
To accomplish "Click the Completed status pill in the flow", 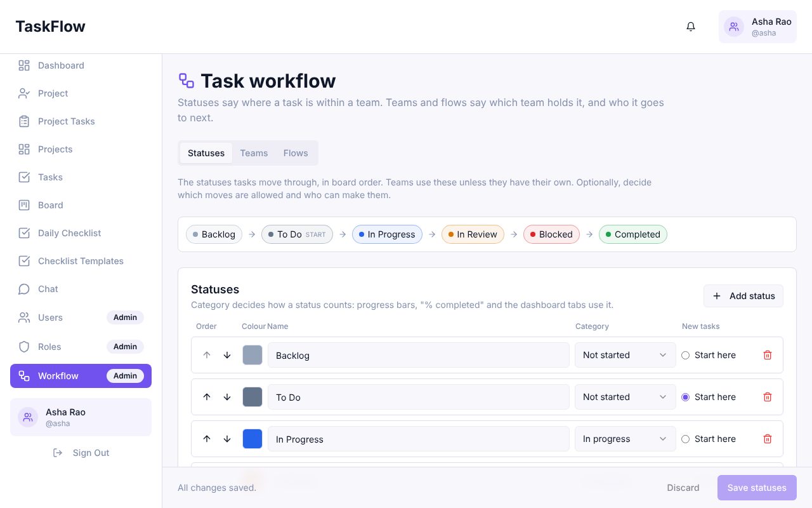I will click(633, 234).
